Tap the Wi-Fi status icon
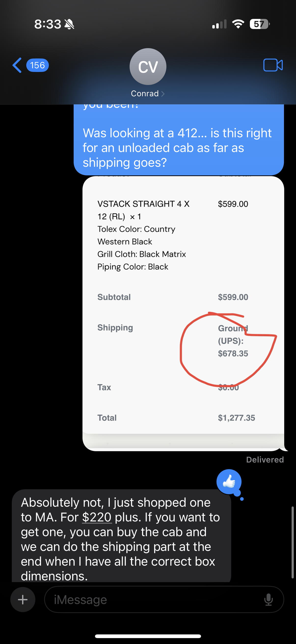The image size is (296, 644). [x=238, y=24]
